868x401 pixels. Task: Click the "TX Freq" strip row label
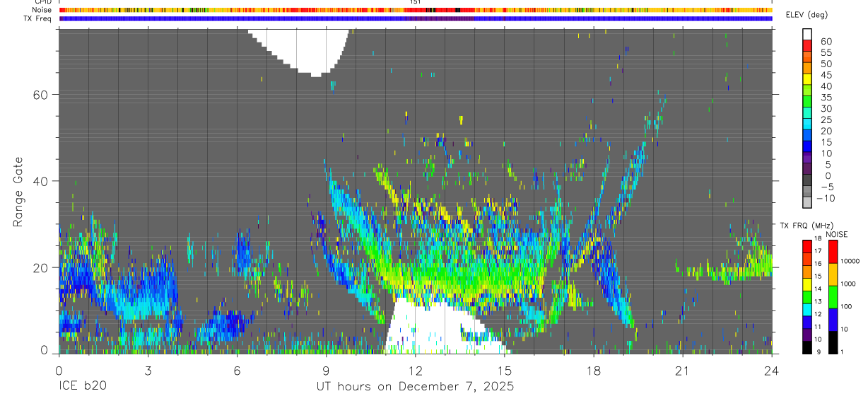click(38, 18)
